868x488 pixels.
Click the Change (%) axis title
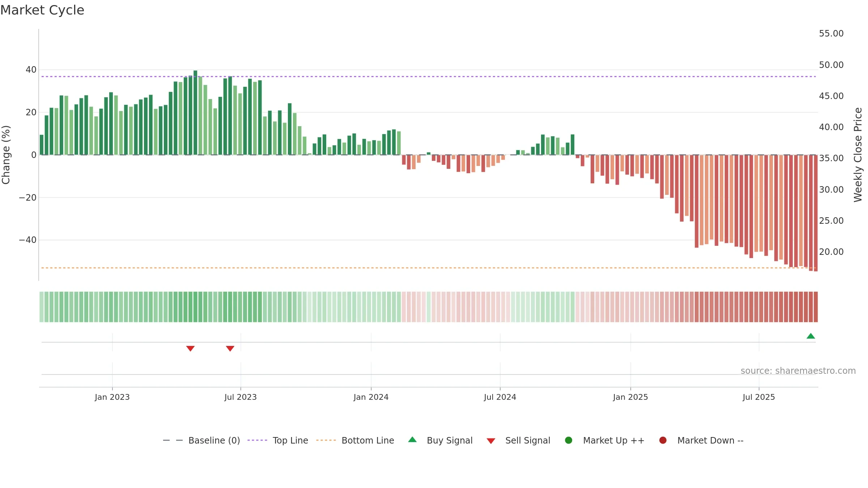[6, 155]
